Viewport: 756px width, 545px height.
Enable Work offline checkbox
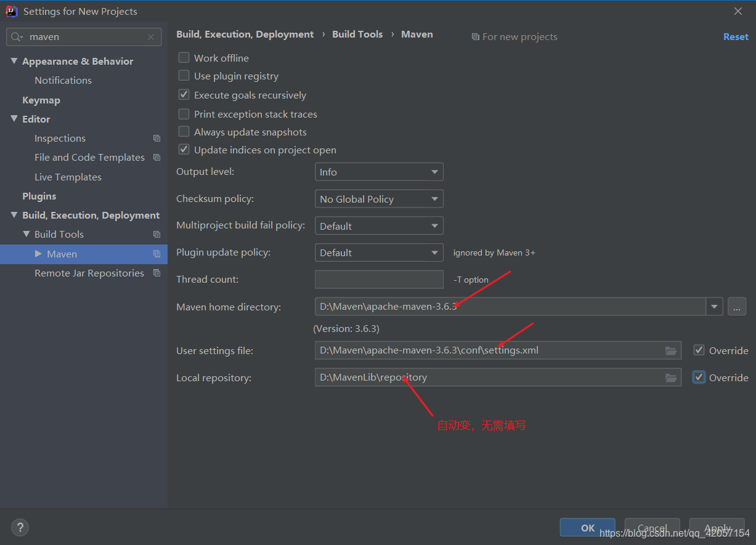pos(184,57)
